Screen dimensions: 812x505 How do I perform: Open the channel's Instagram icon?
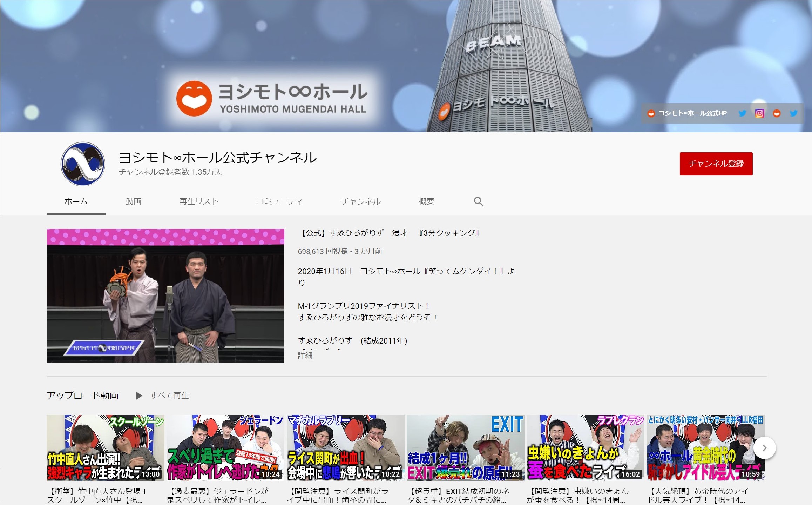tap(759, 113)
